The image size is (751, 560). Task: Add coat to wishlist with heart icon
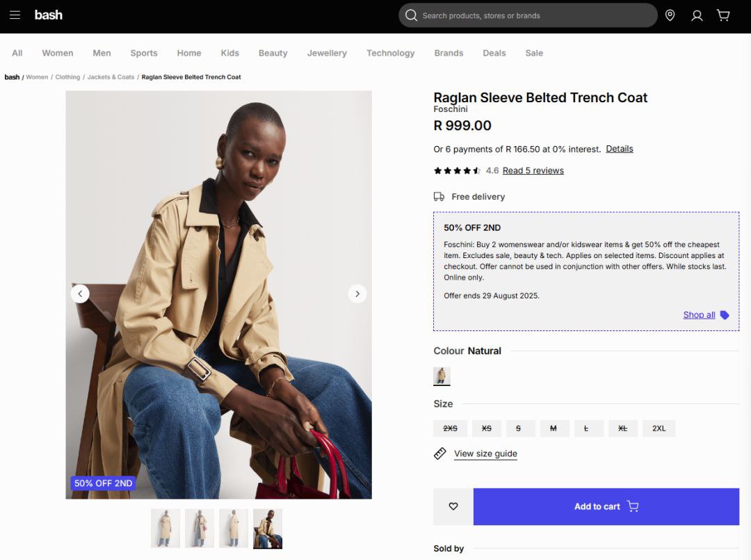(453, 506)
